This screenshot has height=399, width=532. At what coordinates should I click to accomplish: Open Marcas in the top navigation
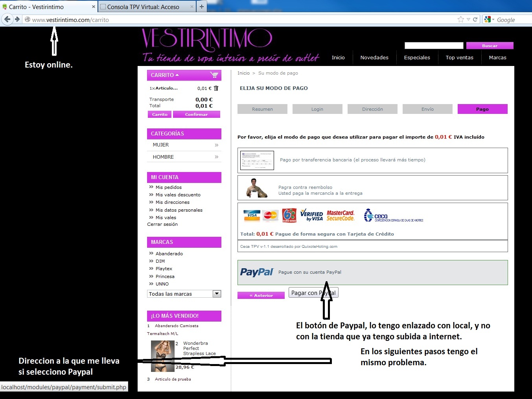click(498, 57)
